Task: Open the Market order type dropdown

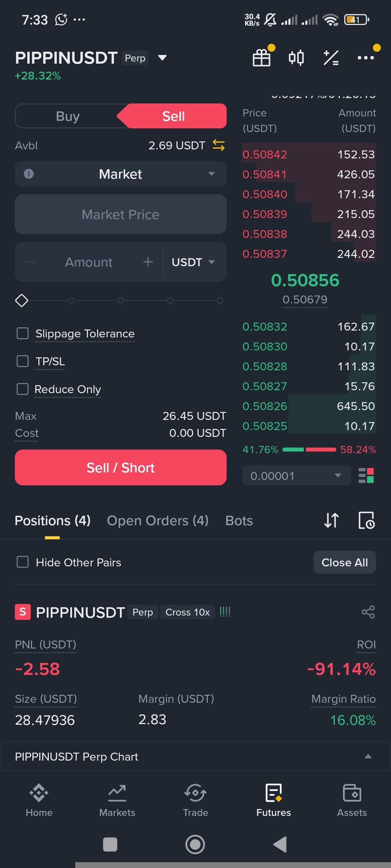Action: (121, 174)
